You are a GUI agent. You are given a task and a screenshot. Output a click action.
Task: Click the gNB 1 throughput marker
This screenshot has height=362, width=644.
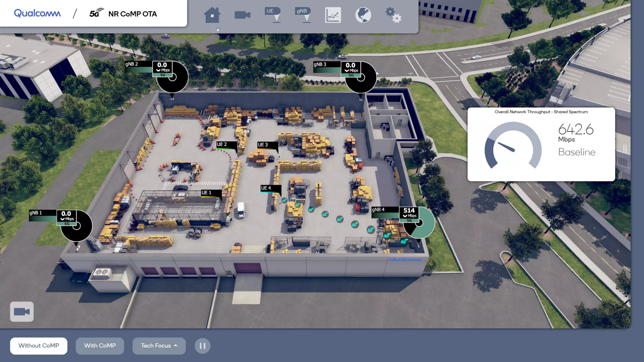click(66, 216)
